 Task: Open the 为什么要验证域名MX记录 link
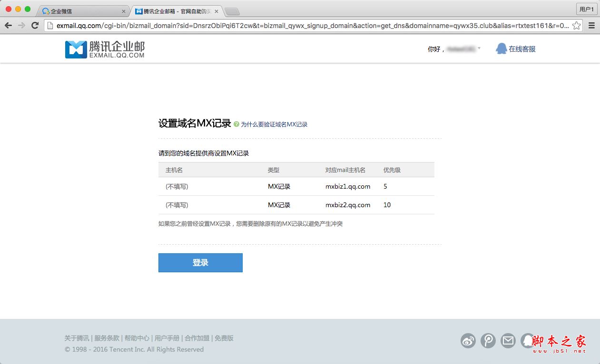tap(274, 124)
